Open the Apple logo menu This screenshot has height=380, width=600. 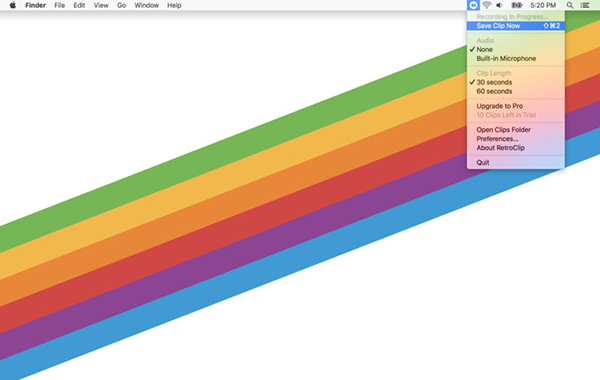13,5
